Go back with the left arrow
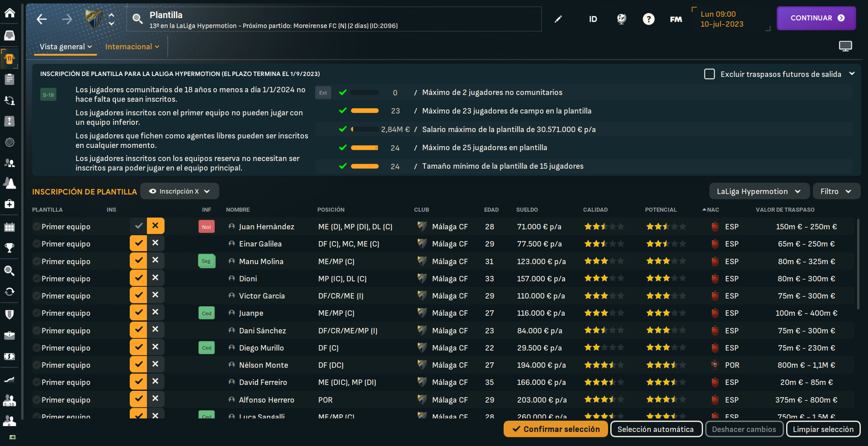 click(x=42, y=19)
